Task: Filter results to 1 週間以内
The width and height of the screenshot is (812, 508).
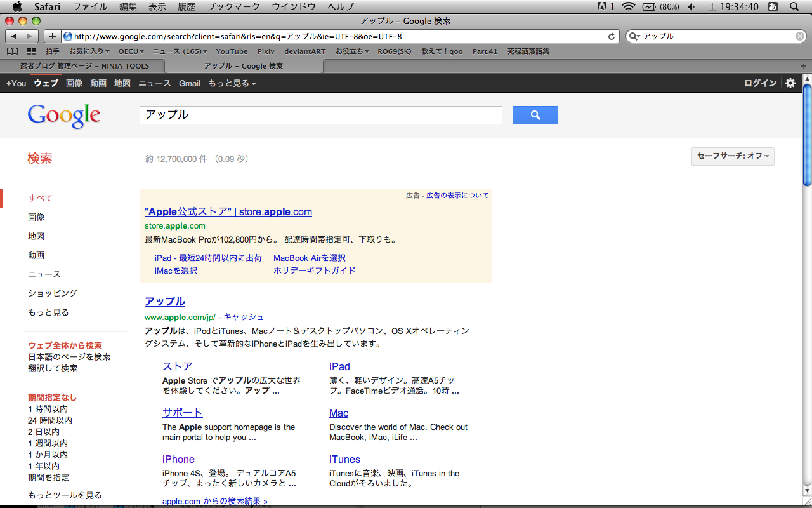Action: [x=48, y=443]
